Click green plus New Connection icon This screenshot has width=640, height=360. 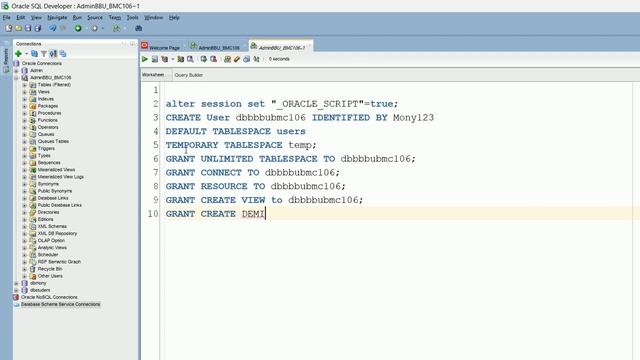(18, 53)
